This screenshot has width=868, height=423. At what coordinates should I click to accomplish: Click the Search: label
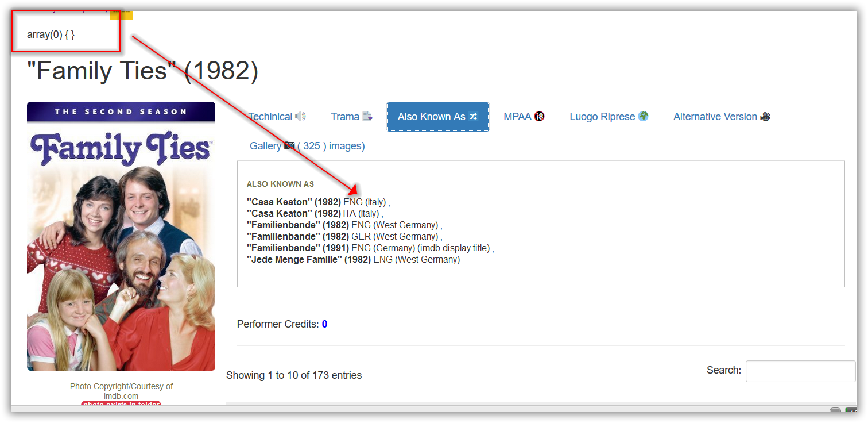[724, 370]
